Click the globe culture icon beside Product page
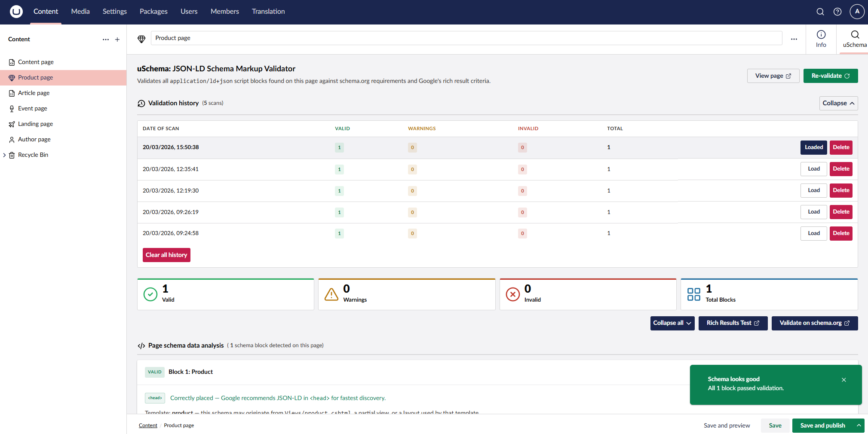Screen dimensions: 868x434 pyautogui.click(x=141, y=38)
